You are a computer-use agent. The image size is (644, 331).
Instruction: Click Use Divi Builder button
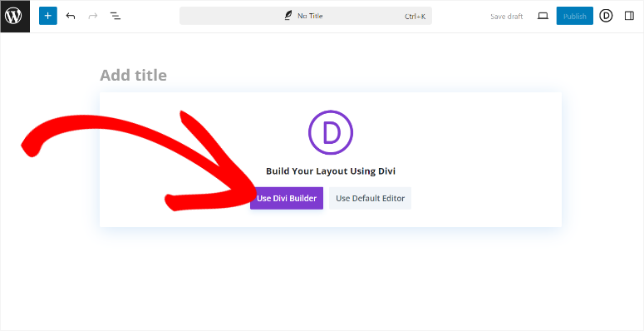pyautogui.click(x=287, y=198)
